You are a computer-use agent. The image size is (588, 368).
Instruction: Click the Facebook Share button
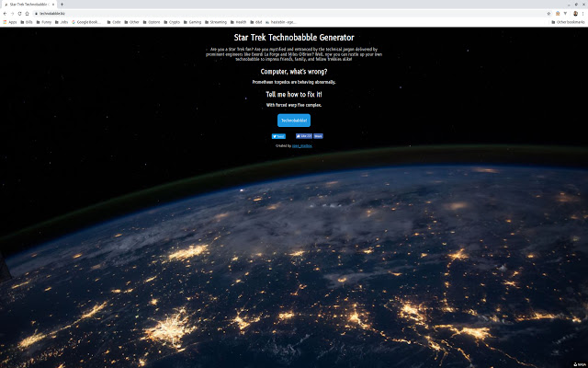(x=318, y=136)
